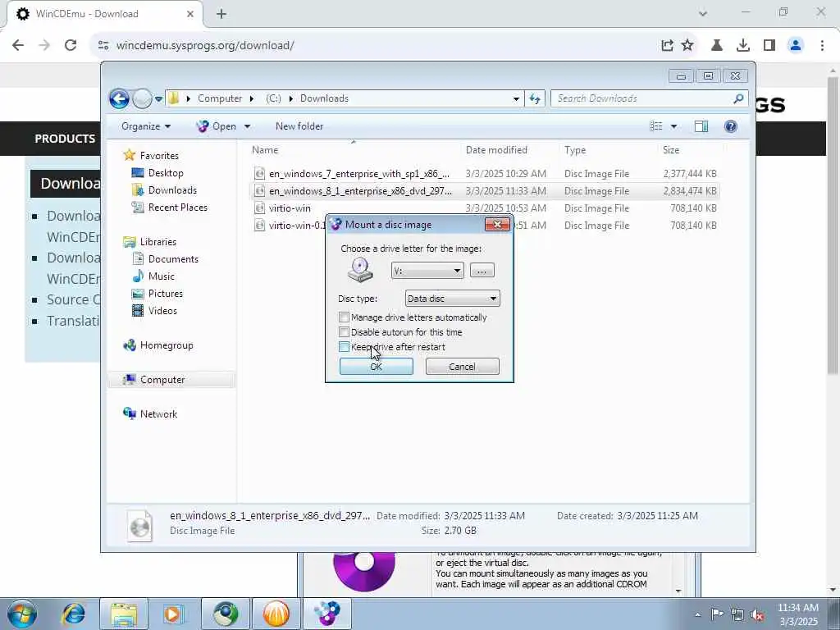Check Disable autorun for this time
Viewport: 840px width, 630px height.
coord(344,332)
